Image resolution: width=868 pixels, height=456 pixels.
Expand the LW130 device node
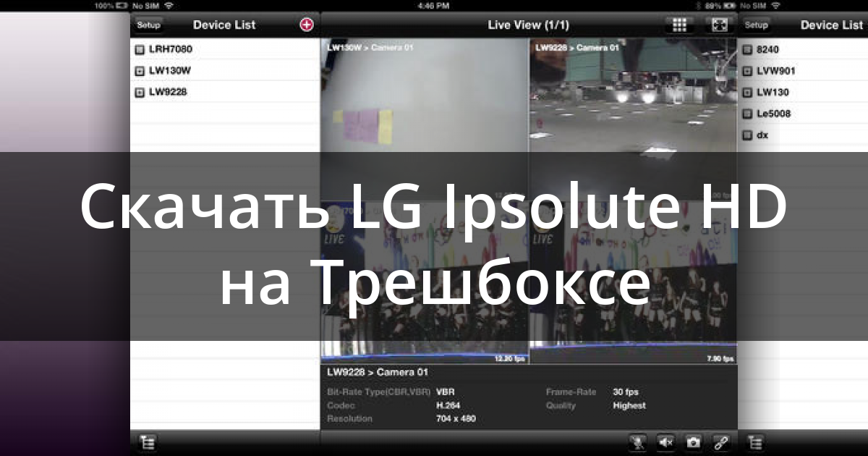coord(748,92)
